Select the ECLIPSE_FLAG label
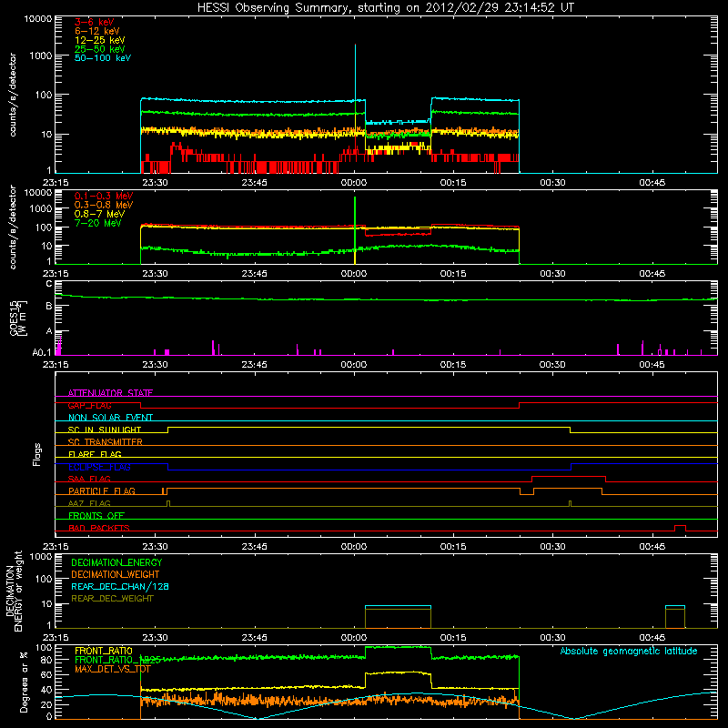 (x=99, y=467)
